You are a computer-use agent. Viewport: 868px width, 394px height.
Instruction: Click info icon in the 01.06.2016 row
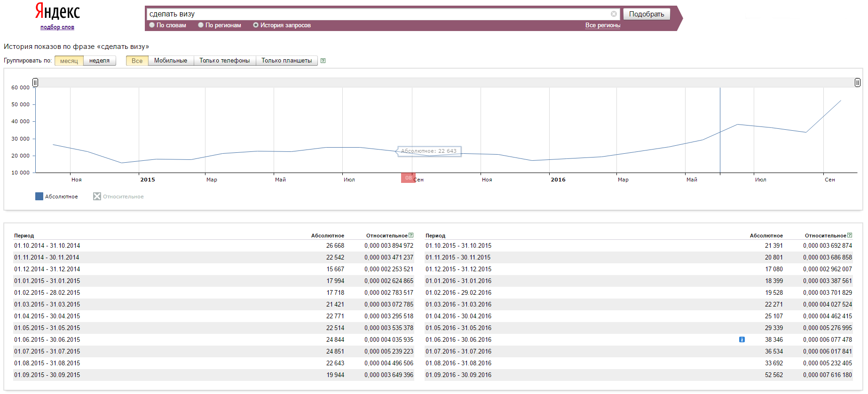coord(742,339)
